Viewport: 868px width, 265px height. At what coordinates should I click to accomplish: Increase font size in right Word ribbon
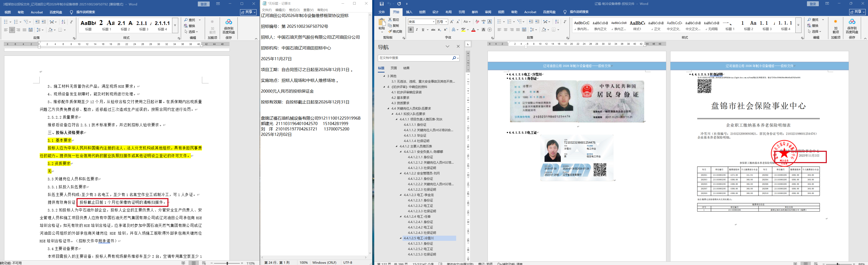pyautogui.click(x=452, y=22)
